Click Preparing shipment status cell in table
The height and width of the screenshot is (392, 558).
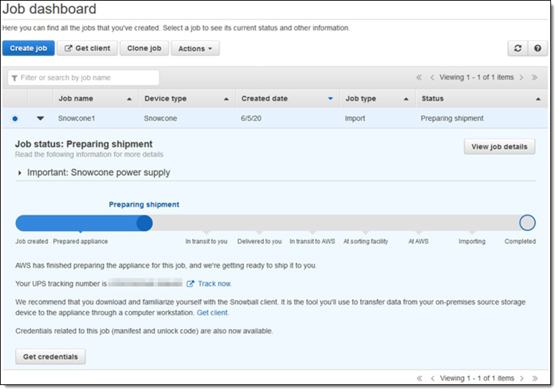click(x=452, y=119)
